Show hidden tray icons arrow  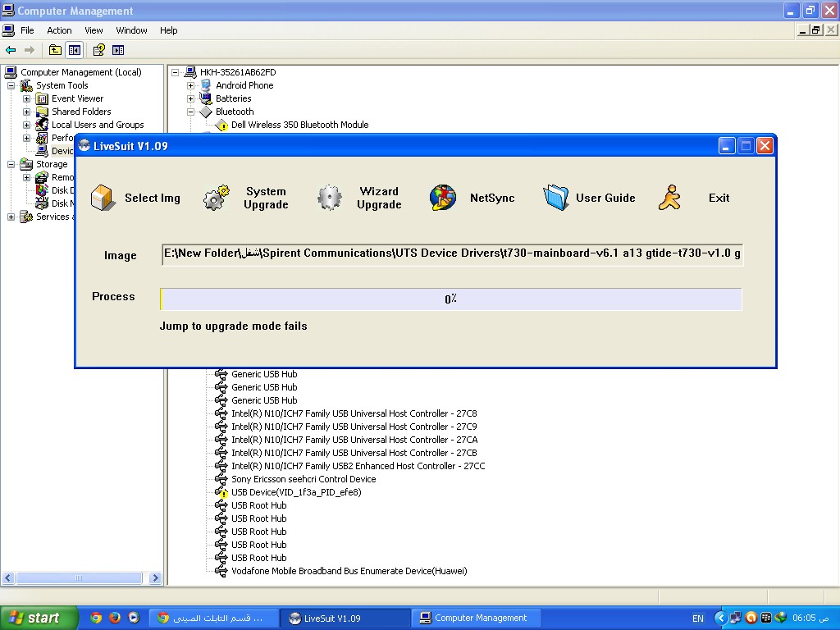[x=720, y=619]
